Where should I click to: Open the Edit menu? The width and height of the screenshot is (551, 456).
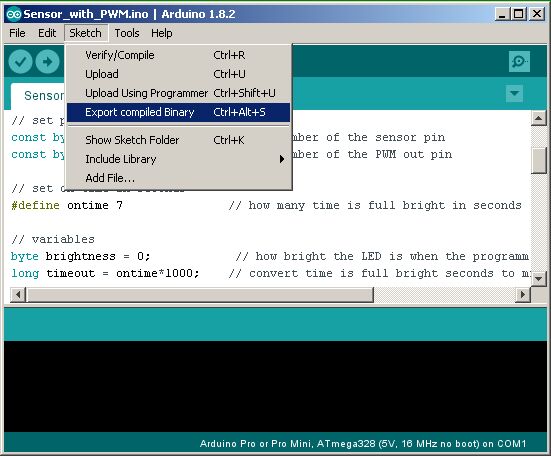pyautogui.click(x=47, y=33)
